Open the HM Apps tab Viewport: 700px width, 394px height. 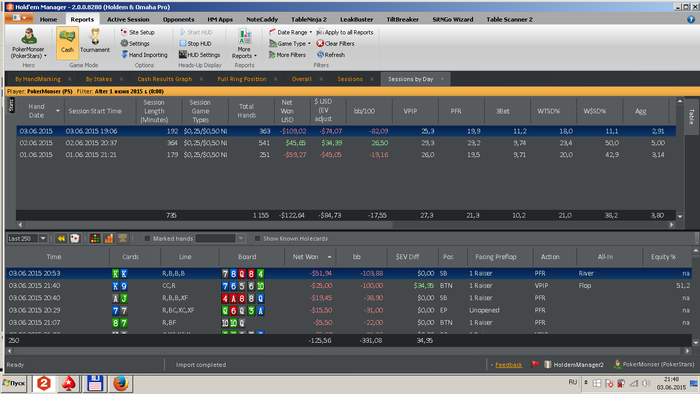[220, 19]
